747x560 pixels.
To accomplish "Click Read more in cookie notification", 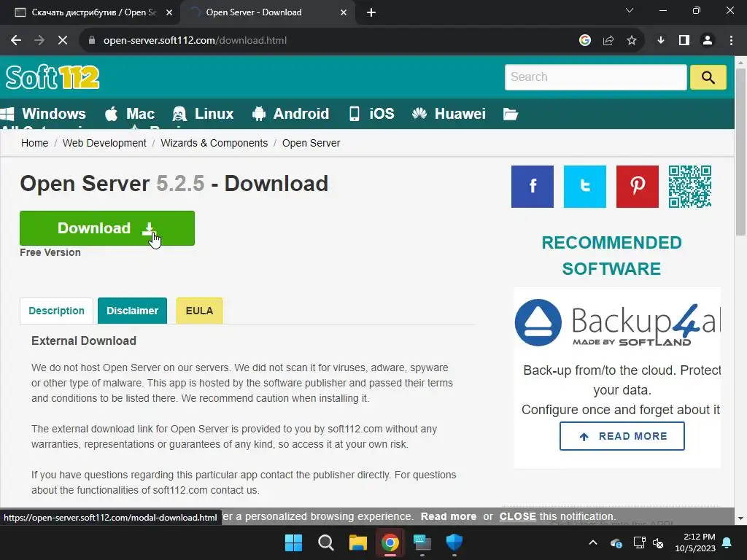I will point(449,517).
